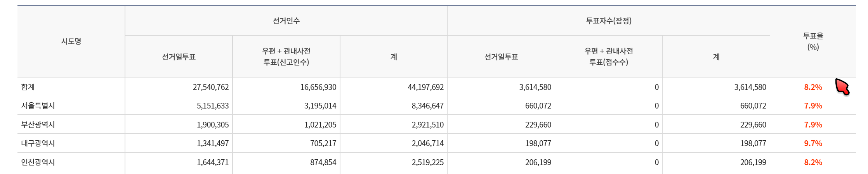Click 198,077 under 투표자수 선거일투표 column

pyautogui.click(x=538, y=143)
